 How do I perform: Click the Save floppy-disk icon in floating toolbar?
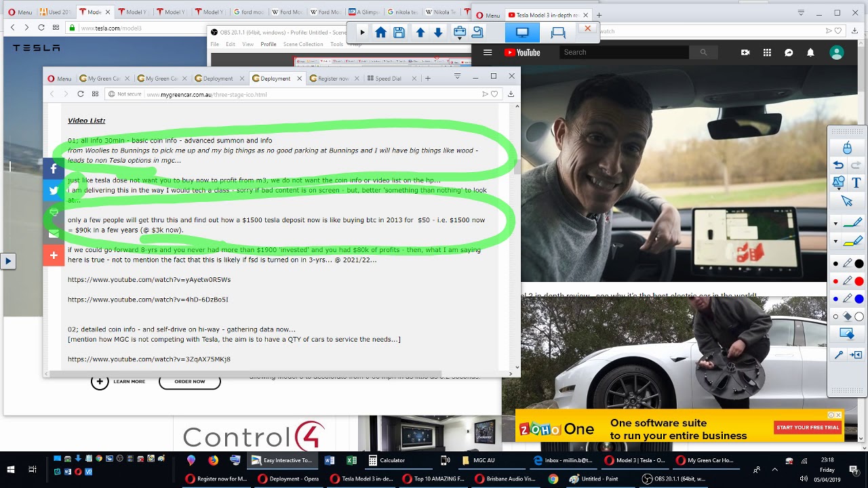(x=399, y=32)
